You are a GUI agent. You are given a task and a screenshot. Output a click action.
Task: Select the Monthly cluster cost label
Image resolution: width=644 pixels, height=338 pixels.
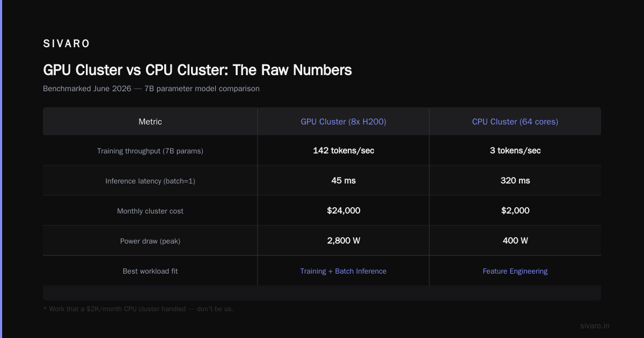pyautogui.click(x=150, y=211)
